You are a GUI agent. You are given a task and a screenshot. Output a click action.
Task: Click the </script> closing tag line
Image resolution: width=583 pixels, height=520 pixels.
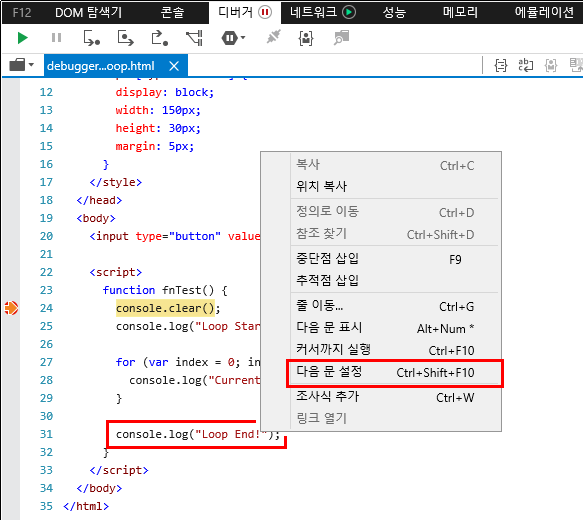[119, 470]
